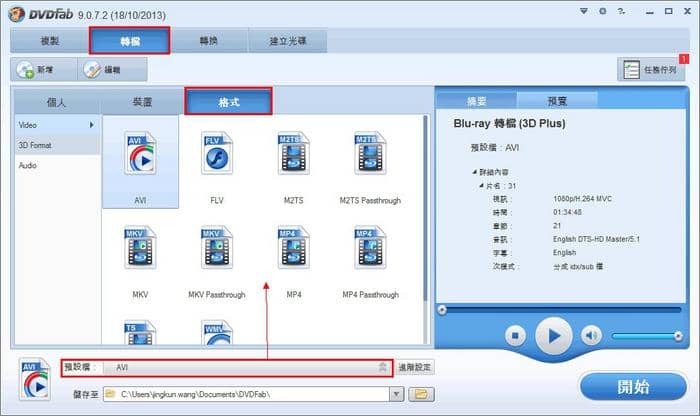Click the 進階設定 advanced settings button
The width and height of the screenshot is (700, 416).
pos(415,367)
